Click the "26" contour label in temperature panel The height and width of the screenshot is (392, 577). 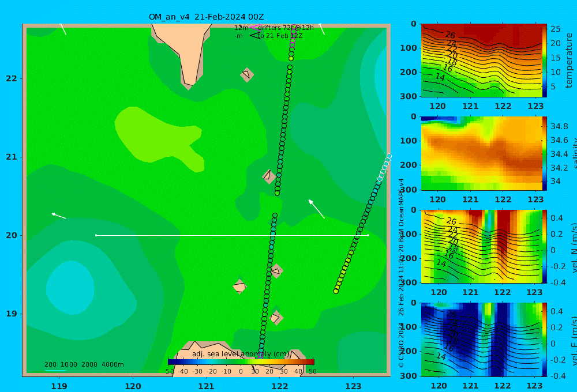click(451, 35)
